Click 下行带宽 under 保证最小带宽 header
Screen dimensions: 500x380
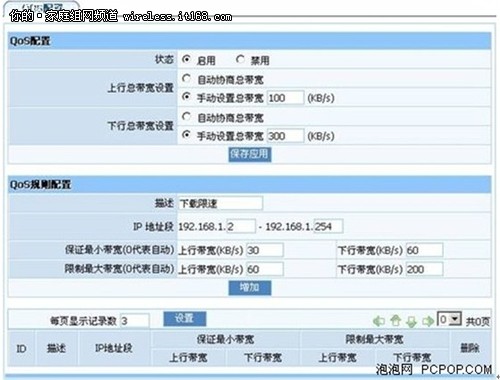[263, 358]
